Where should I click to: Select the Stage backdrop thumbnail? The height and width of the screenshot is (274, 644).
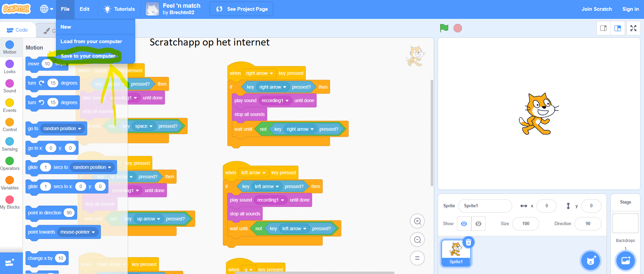(625, 223)
